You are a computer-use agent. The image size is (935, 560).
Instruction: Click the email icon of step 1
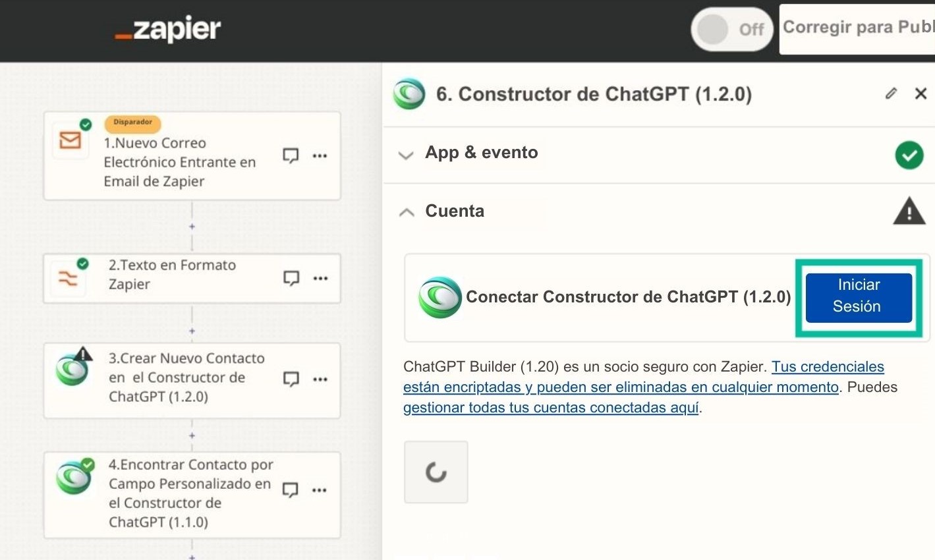[x=71, y=140]
